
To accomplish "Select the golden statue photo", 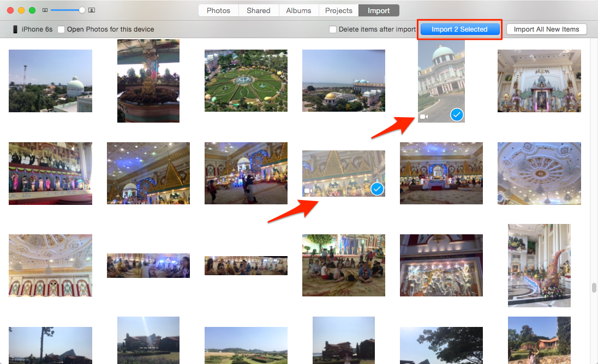I will [x=148, y=81].
